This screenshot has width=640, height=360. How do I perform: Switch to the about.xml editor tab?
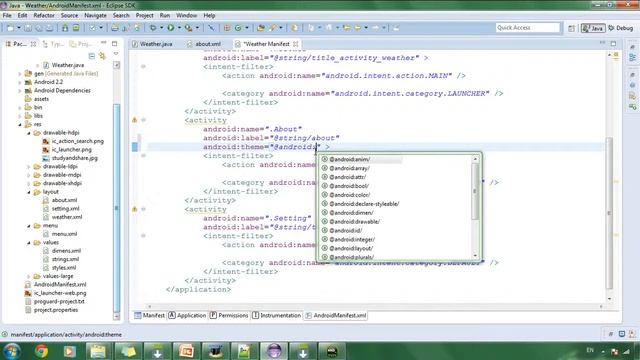pos(204,44)
